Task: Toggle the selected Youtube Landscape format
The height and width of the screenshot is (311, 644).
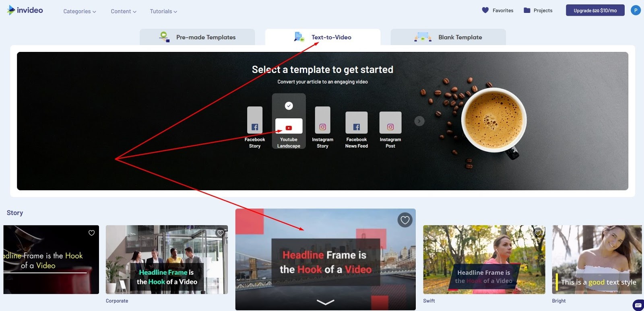Action: (x=289, y=121)
